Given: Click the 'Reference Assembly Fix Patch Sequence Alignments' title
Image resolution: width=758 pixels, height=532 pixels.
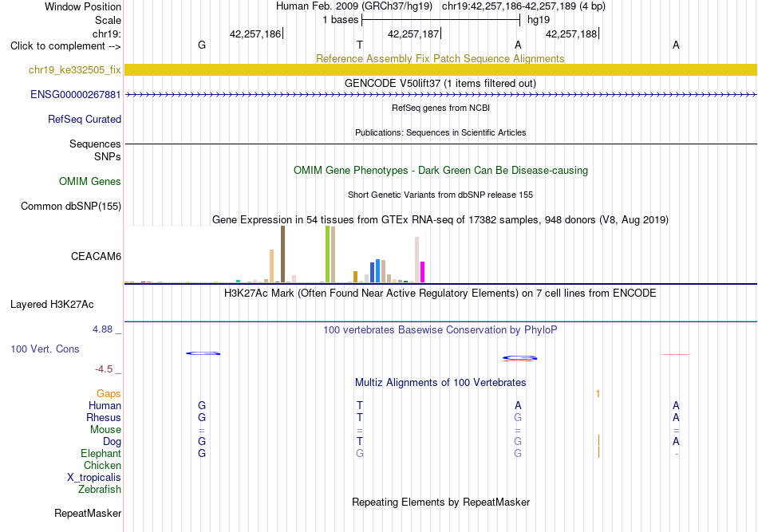Looking at the screenshot, I should click(440, 58).
